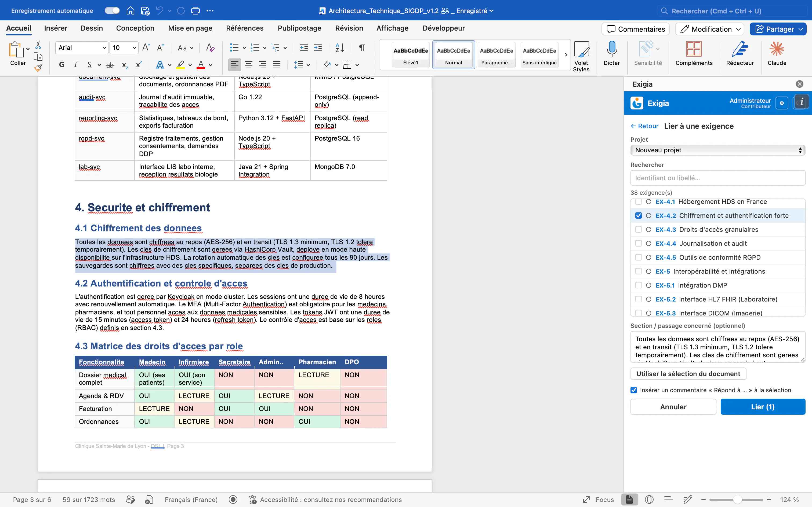Click the format painter brush icon
812x507 pixels.
[x=38, y=68]
